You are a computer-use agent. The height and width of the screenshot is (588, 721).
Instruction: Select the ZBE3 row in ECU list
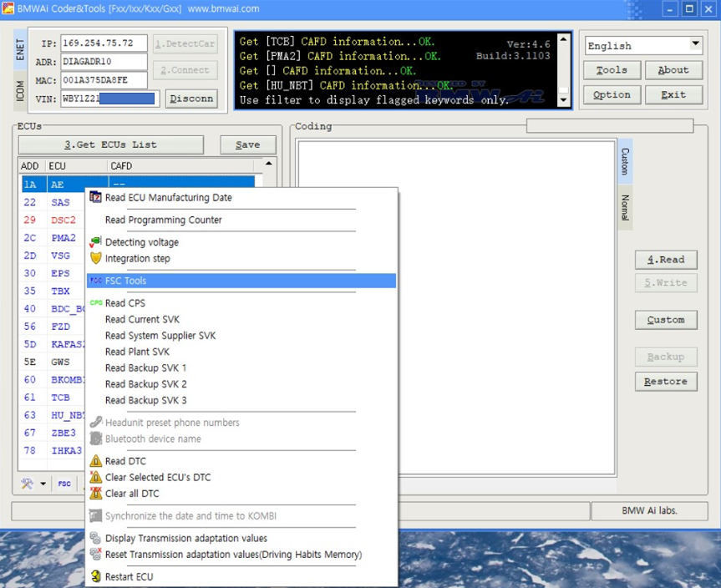click(x=53, y=433)
